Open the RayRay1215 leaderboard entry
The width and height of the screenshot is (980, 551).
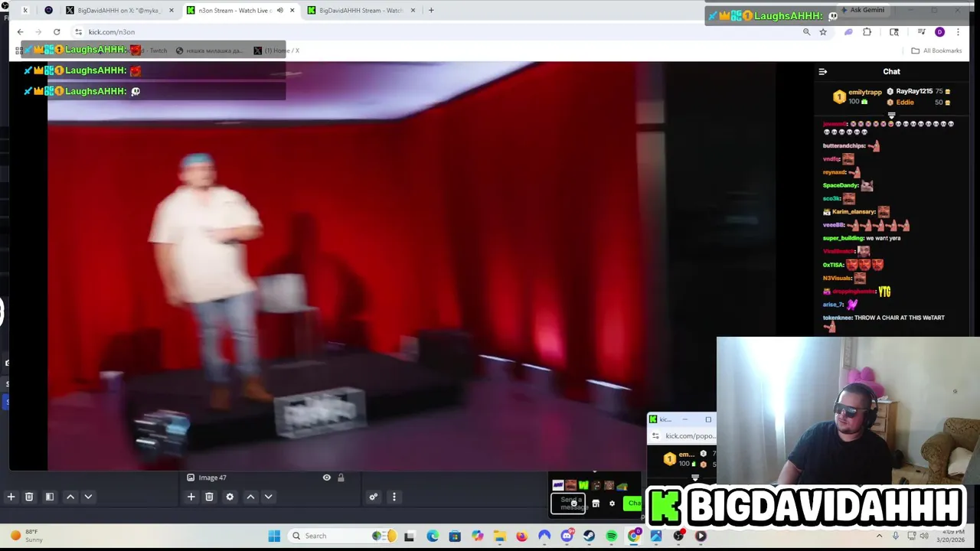pos(919,92)
